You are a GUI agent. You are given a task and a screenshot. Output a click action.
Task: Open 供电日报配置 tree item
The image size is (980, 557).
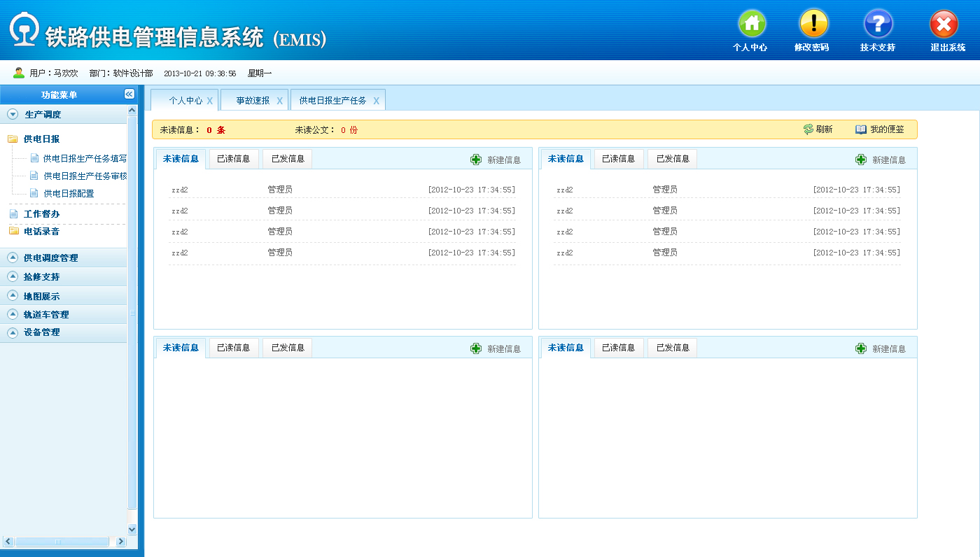tap(69, 194)
